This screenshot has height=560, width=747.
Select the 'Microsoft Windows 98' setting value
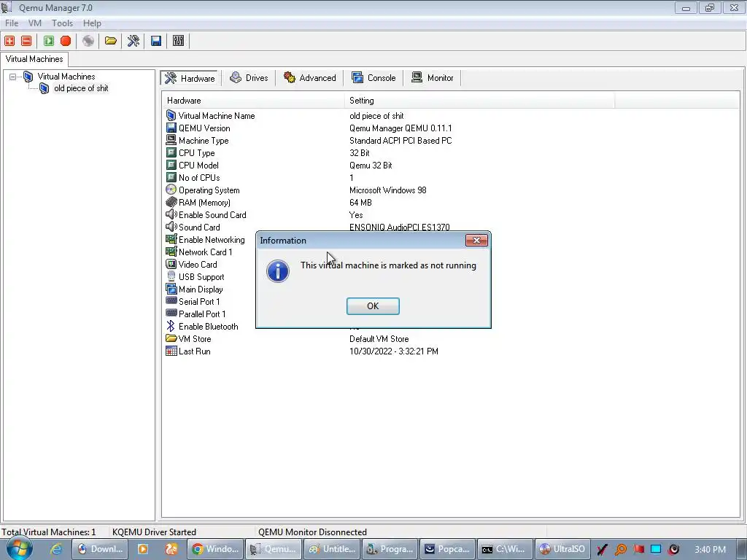point(388,190)
